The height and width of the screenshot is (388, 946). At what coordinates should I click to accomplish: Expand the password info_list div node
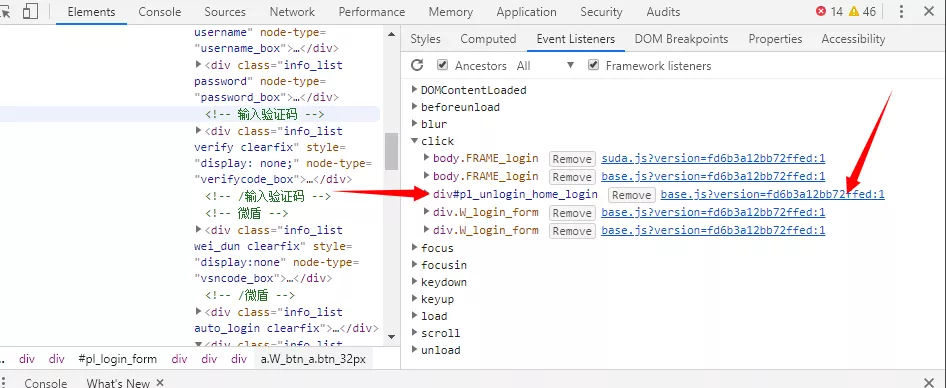point(199,65)
